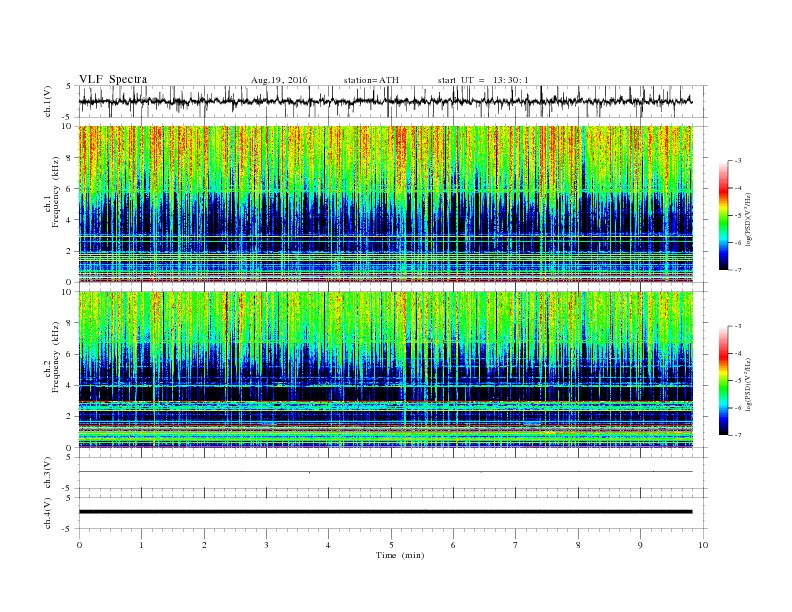
Task: Click the "4" tick on the time axis
Action: (328, 545)
